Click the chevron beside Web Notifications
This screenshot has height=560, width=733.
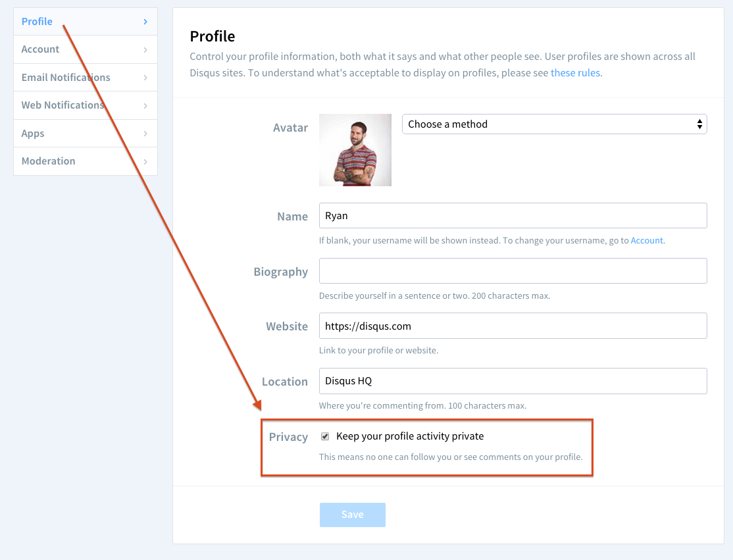[145, 106]
